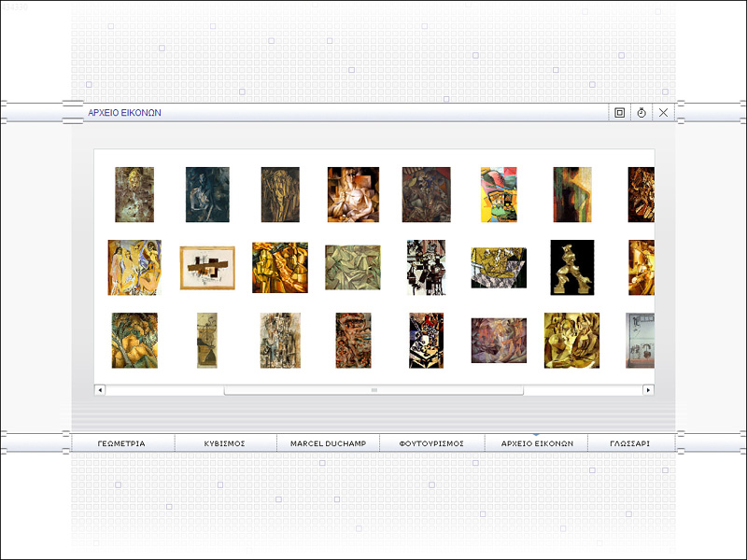The height and width of the screenshot is (560, 747).
Task: Open the greenish portrait thumbnail, first in top row
Action: click(x=134, y=194)
